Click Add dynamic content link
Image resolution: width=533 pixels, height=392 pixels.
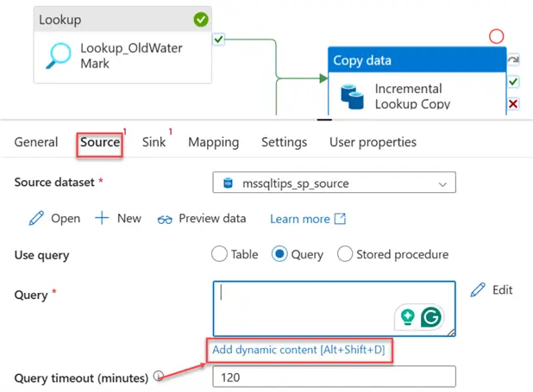click(x=299, y=351)
